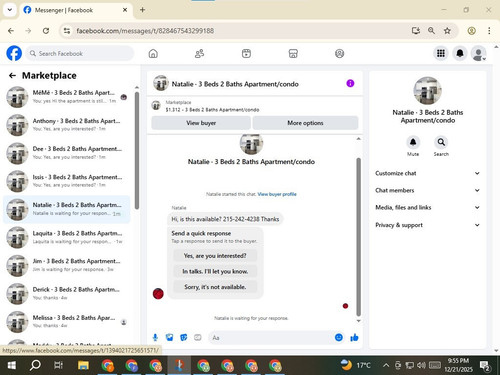The width and height of the screenshot is (500, 375).
Task: Open Dee conversation in list
Action: click(x=67, y=153)
